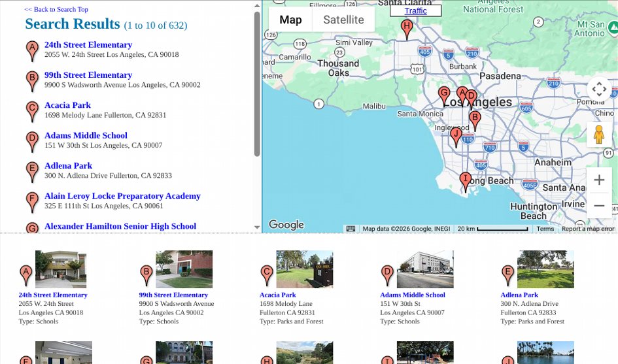Screen dimensions: 618x364
Task: Open map camera controls icon
Action: tap(598, 89)
